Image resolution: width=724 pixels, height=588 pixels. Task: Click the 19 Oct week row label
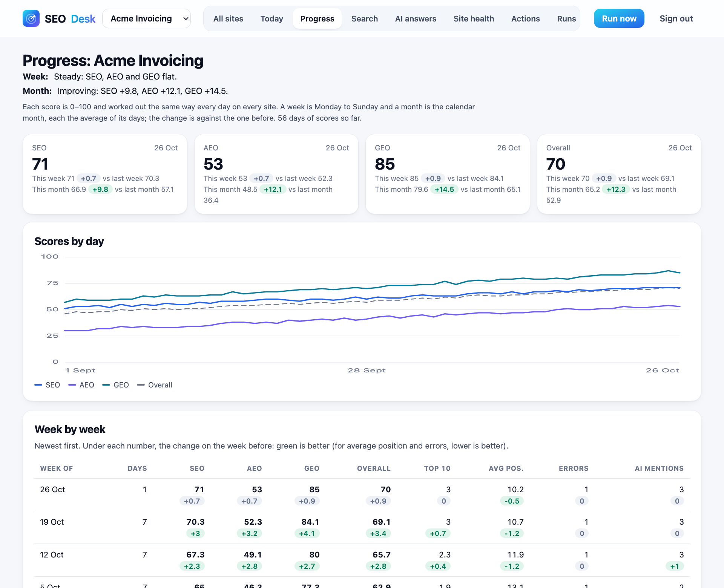(52, 522)
